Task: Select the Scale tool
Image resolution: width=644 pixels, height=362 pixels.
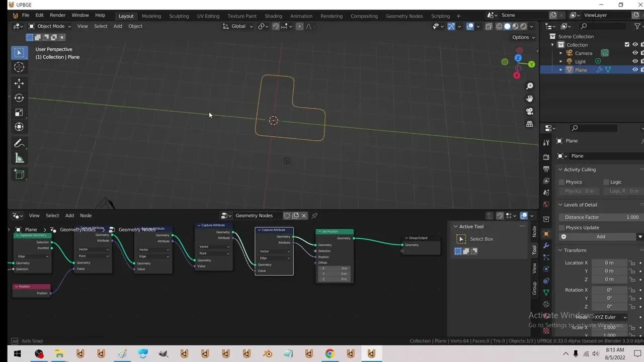Action: 19,113
